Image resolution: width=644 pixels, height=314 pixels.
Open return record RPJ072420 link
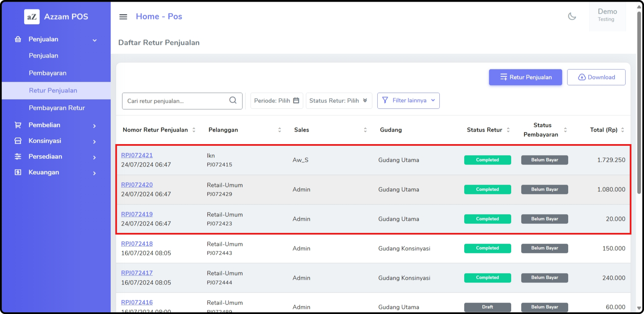(x=137, y=185)
